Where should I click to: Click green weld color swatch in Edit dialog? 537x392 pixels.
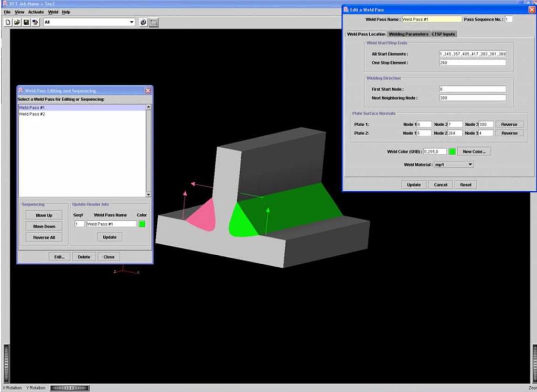[452, 151]
